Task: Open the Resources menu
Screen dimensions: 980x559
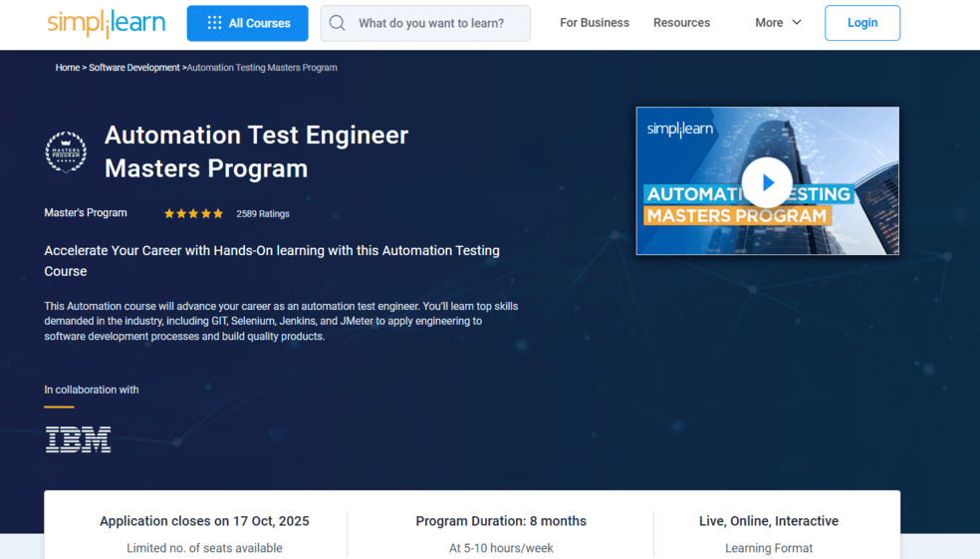Action: point(681,23)
